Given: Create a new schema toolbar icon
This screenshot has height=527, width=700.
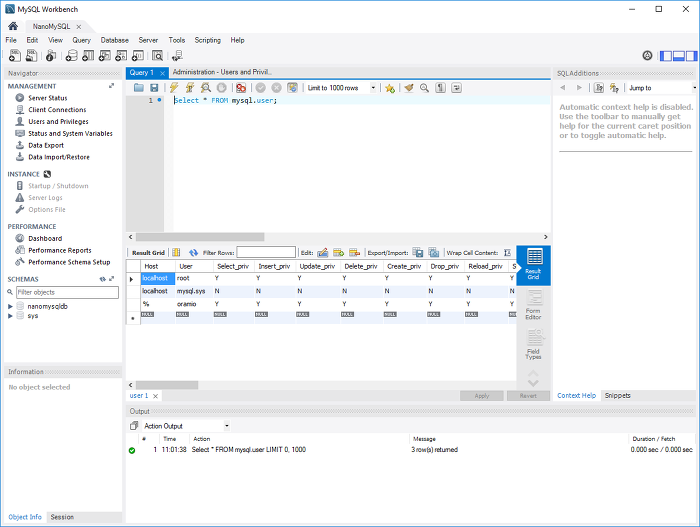Looking at the screenshot, I should click(71, 55).
